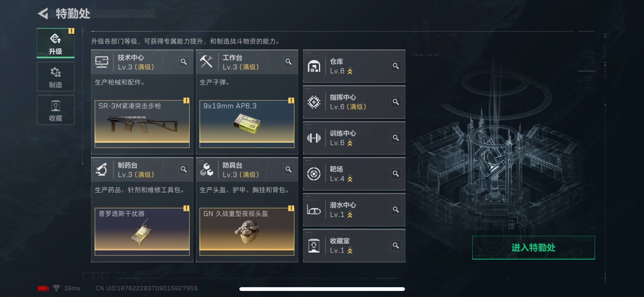
Task: Switch to the 制造 tab
Action: click(x=56, y=77)
